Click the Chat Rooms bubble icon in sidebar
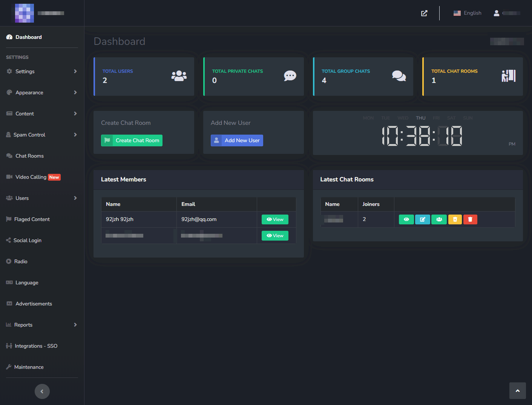 [x=9, y=156]
